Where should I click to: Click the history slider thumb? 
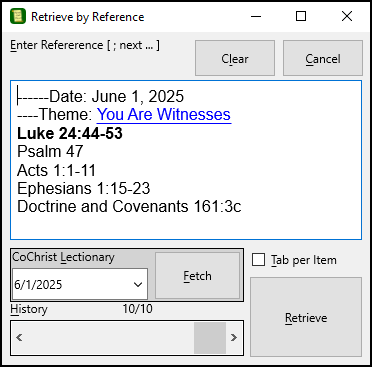tap(210, 338)
